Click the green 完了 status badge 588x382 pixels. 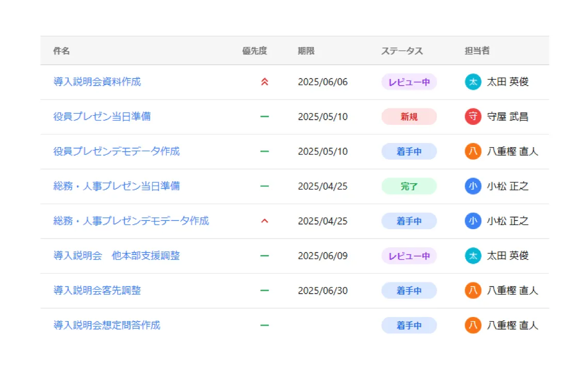point(409,186)
